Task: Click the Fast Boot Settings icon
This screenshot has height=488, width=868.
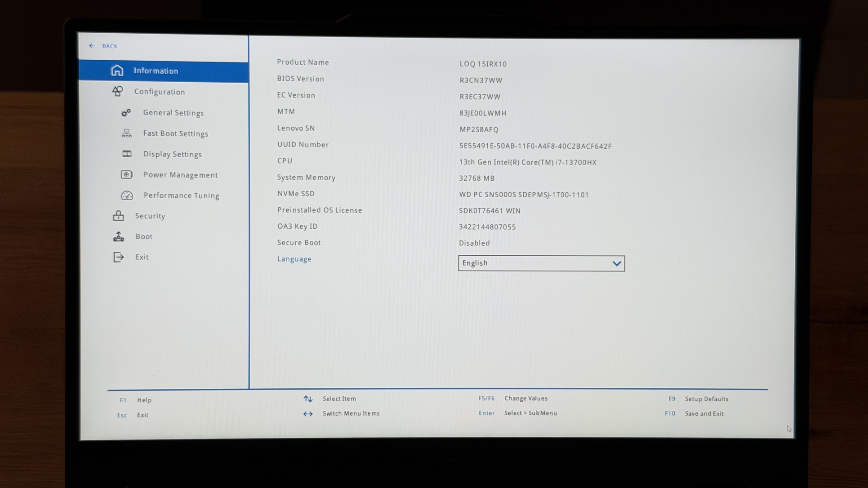Action: click(127, 133)
